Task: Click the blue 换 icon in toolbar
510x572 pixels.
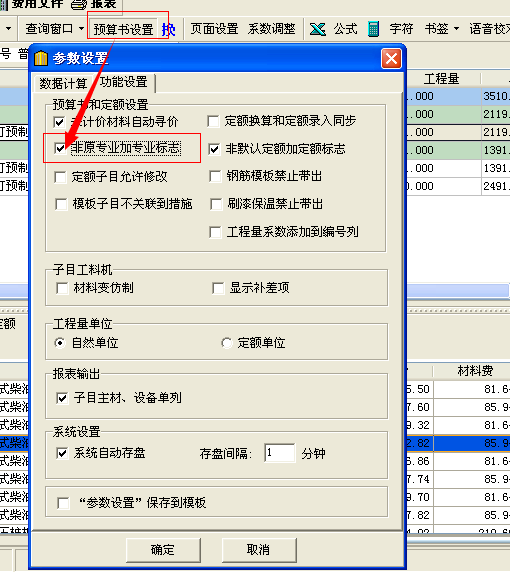Action: [169, 29]
